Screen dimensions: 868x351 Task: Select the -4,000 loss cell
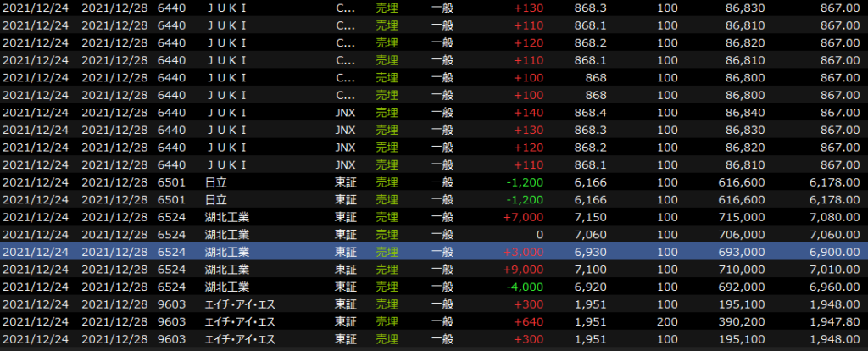(525, 287)
